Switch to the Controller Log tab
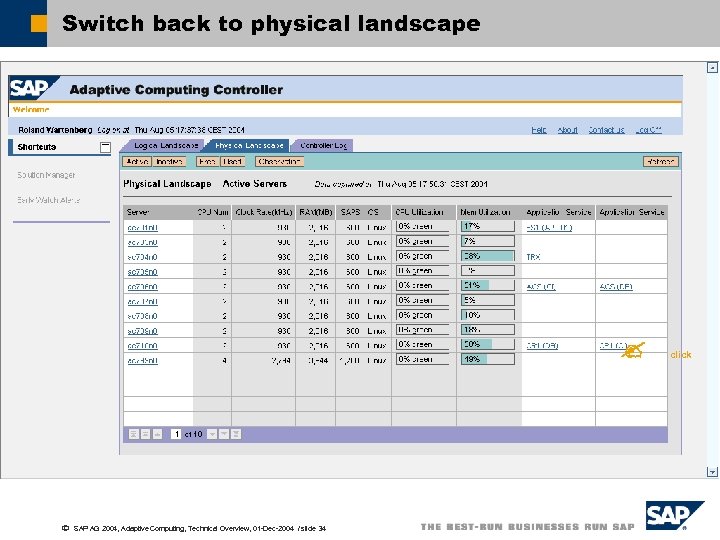This screenshot has width=720, height=540. [323, 146]
